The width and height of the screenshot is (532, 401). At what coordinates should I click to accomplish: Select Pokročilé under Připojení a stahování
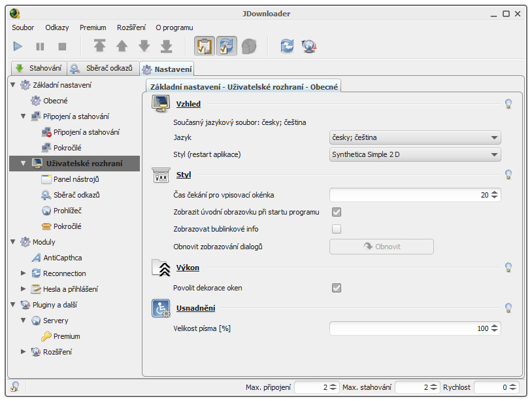click(67, 148)
